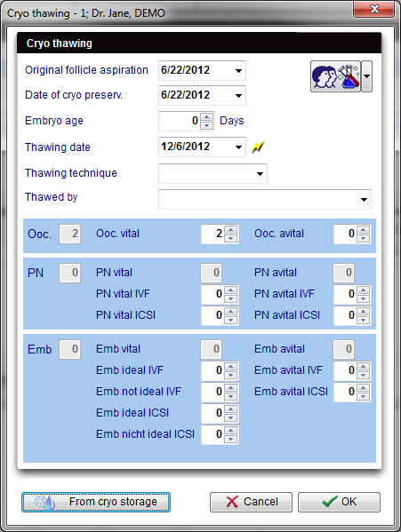
Task: Open the Thawing date picker arrow
Action: pos(238,147)
